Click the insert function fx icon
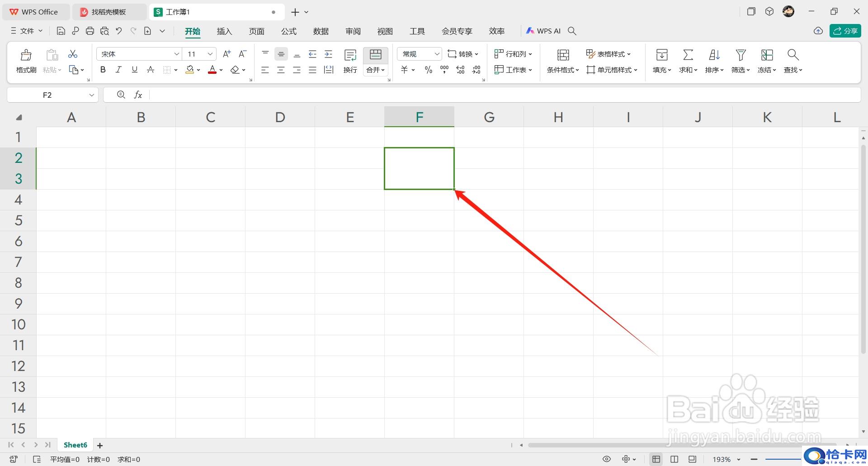 pyautogui.click(x=138, y=95)
